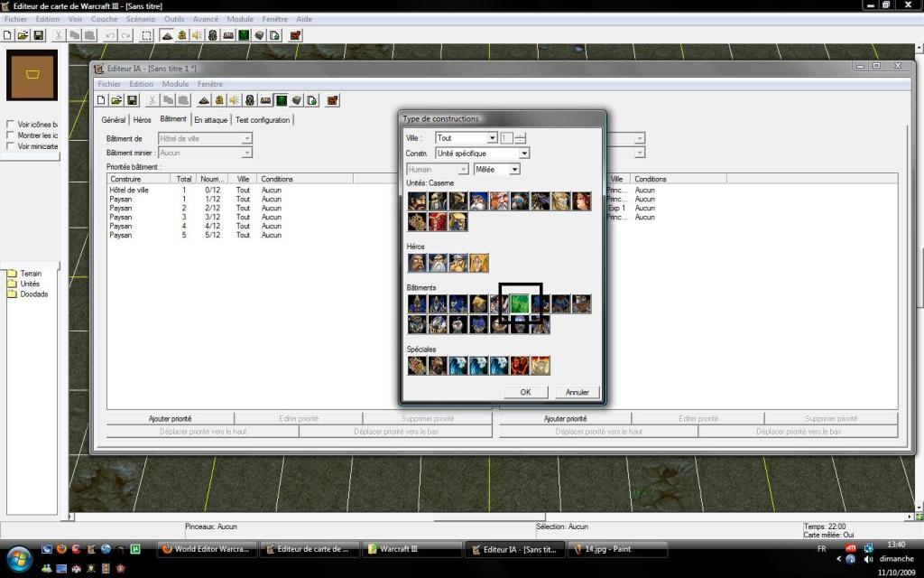Select the red-haired sorceress unit portrait
Viewport: 924px width, 578px height.
coord(582,201)
